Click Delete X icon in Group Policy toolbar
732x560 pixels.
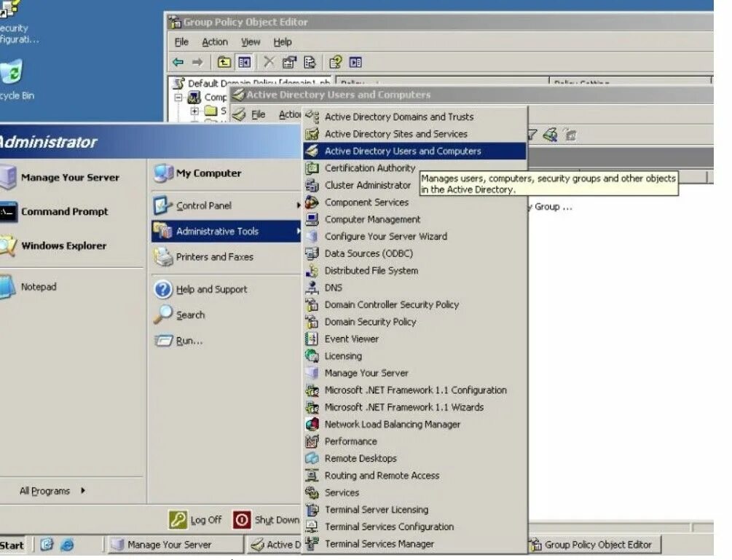coord(269,62)
